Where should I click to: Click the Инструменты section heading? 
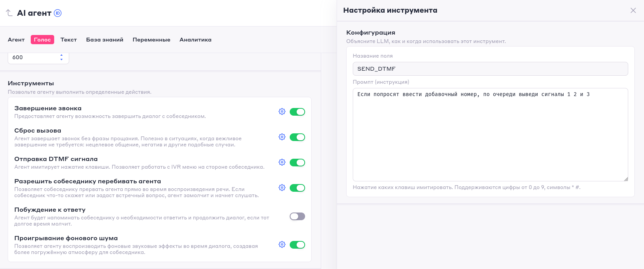point(31,83)
